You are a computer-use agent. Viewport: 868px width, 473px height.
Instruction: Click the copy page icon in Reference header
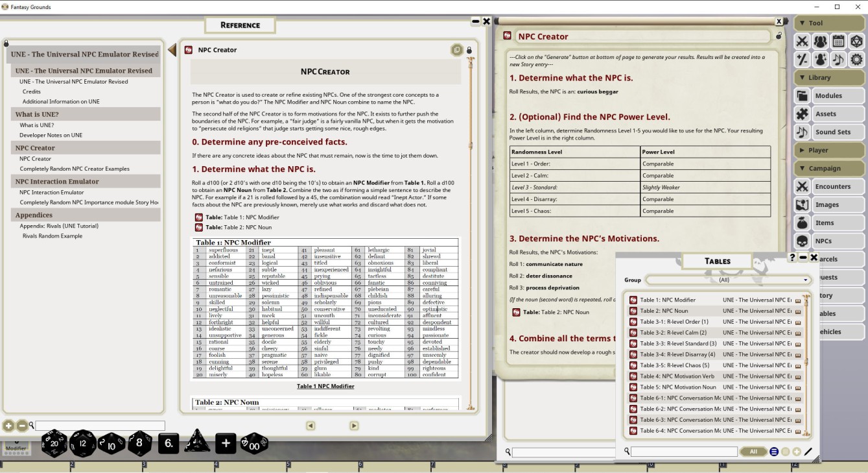pyautogui.click(x=457, y=50)
